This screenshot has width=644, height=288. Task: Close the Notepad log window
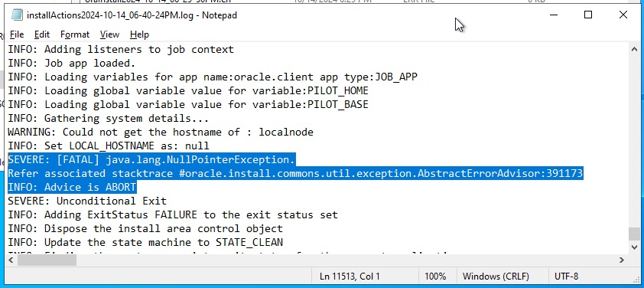tap(623, 15)
